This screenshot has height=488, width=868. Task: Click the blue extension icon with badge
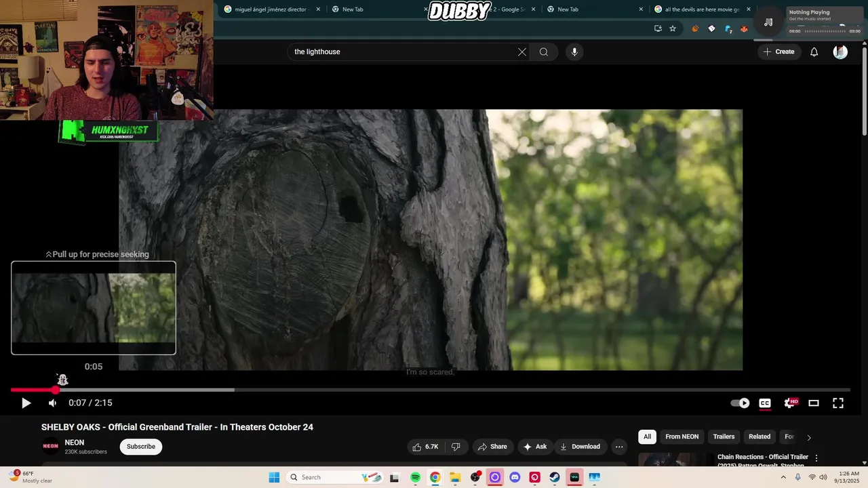tap(728, 28)
